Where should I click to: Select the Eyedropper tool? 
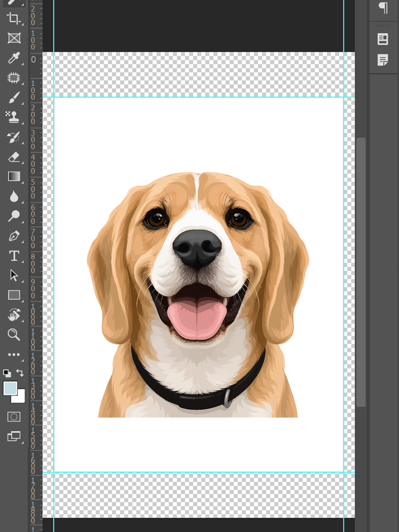coord(14,58)
